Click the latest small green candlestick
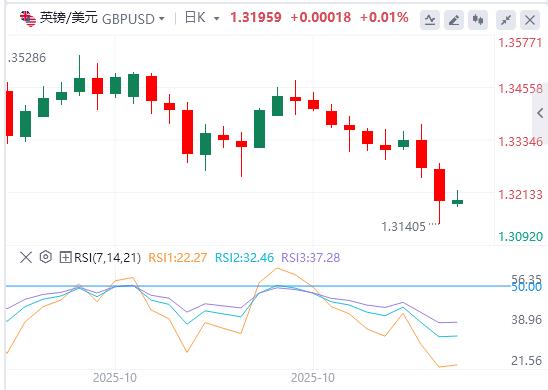 457,202
